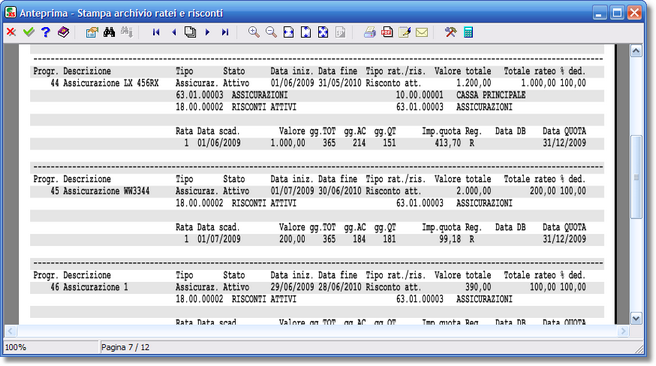Click quota amount 413,70
The width and height of the screenshot is (656, 366).
pyautogui.click(x=448, y=143)
